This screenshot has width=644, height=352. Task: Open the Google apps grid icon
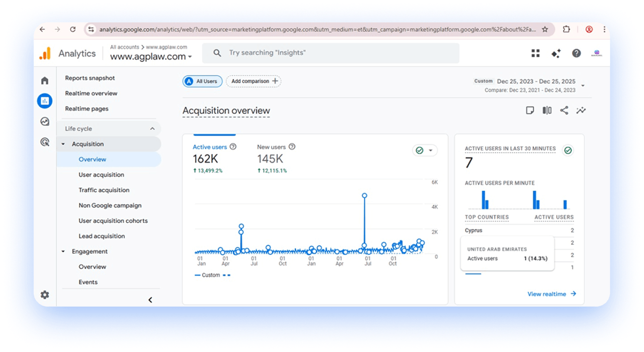click(536, 53)
